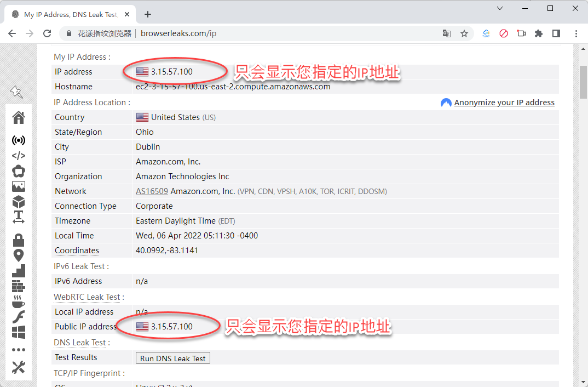This screenshot has height=387, width=588.
Task: Select the State/Region value Ohio
Action: (x=145, y=132)
